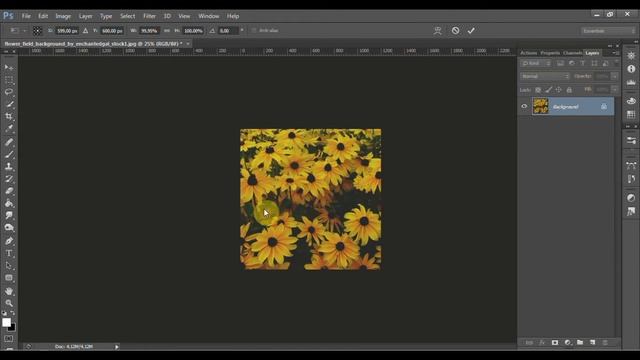This screenshot has height=360, width=640.
Task: Toggle the Anti-alias checkbox
Action: 254,31
